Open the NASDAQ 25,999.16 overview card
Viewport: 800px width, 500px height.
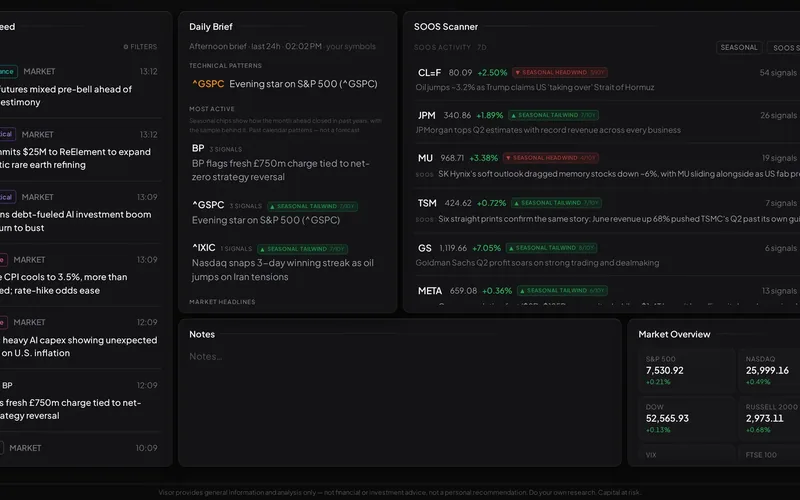pos(769,370)
